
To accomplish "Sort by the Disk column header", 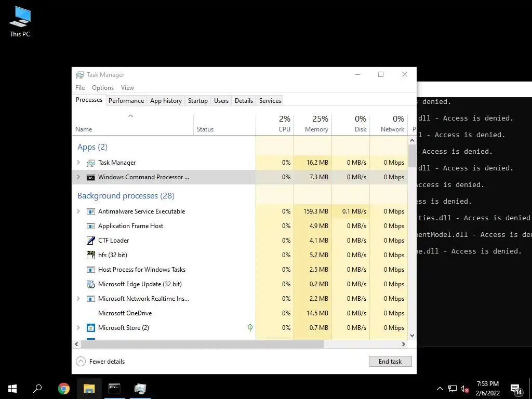I will coord(351,125).
